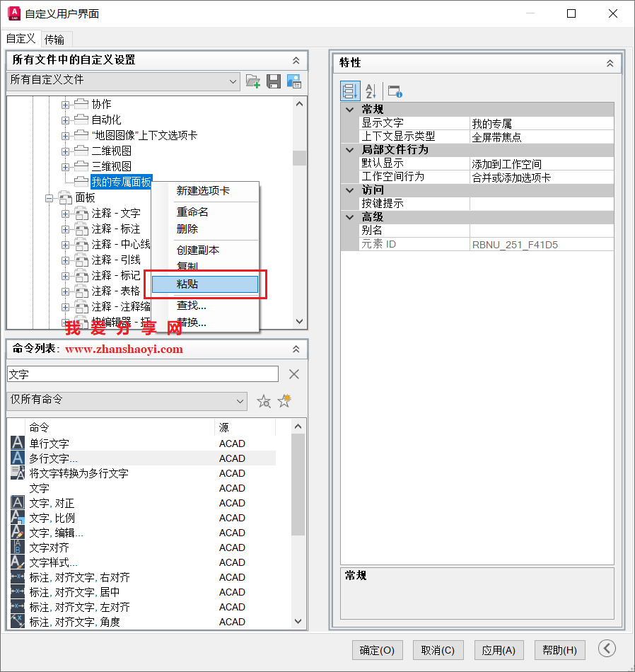This screenshot has width=635, height=672.
Task: Switch to the 传输 tab
Action: [56, 39]
